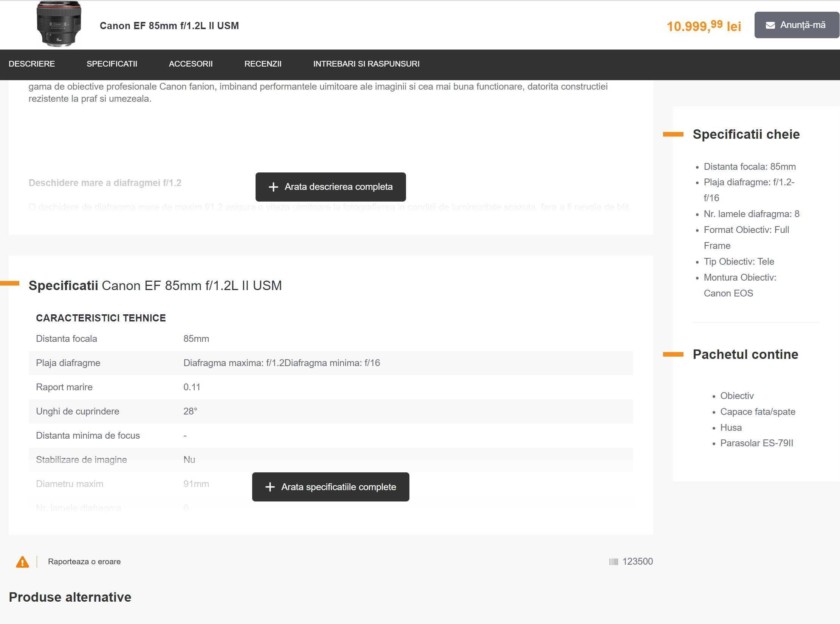This screenshot has width=840, height=624.
Task: Click the product title Canon EF 85mm f/1.2L II USM
Action: (169, 26)
